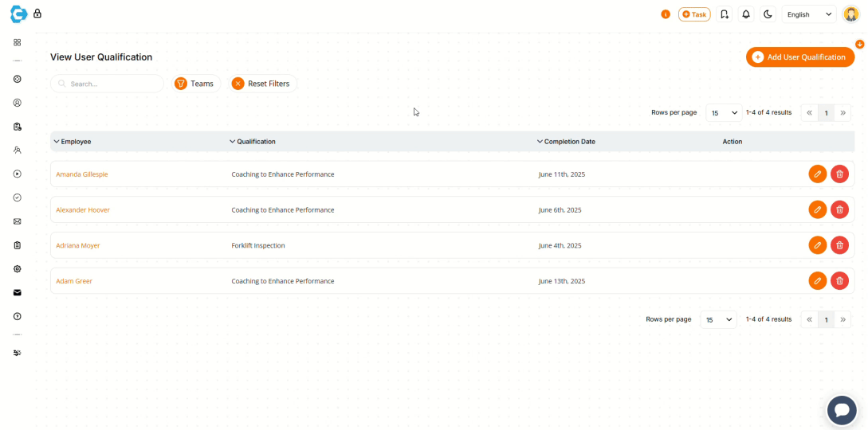Screen dimensions: 868x430
Task: Open Alexander Hoover's employee link
Action: pos(83,210)
